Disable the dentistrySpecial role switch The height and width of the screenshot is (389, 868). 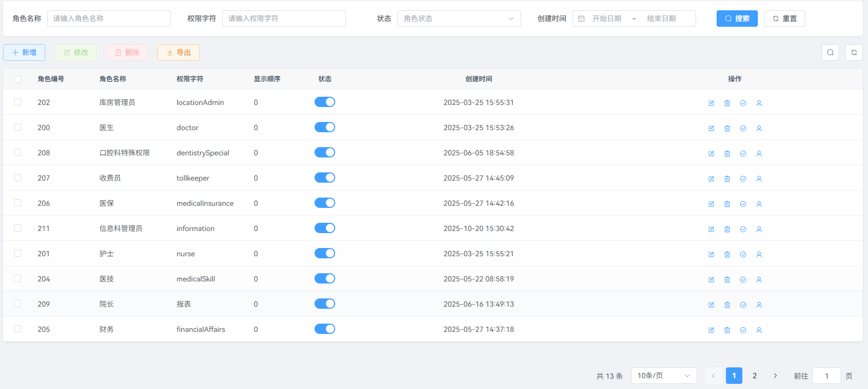coord(325,152)
